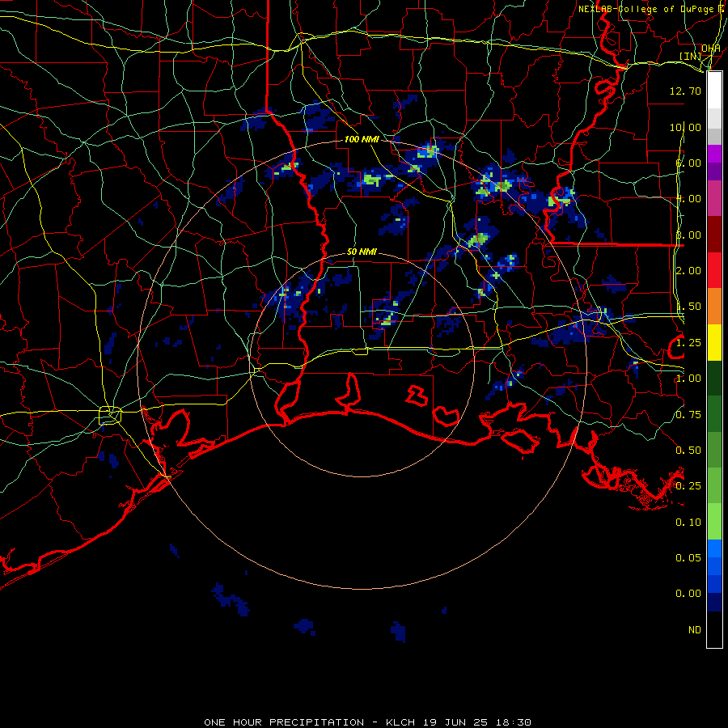Image resolution: width=728 pixels, height=728 pixels.
Task: Click the 10.00 legend value
Action: tap(685, 127)
